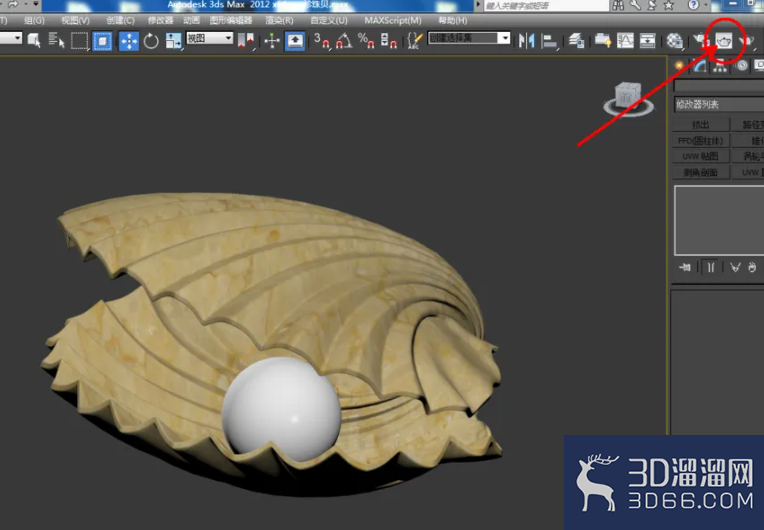This screenshot has height=530, width=764.
Task: Toggle the Percent Snap button
Action: tap(366, 41)
